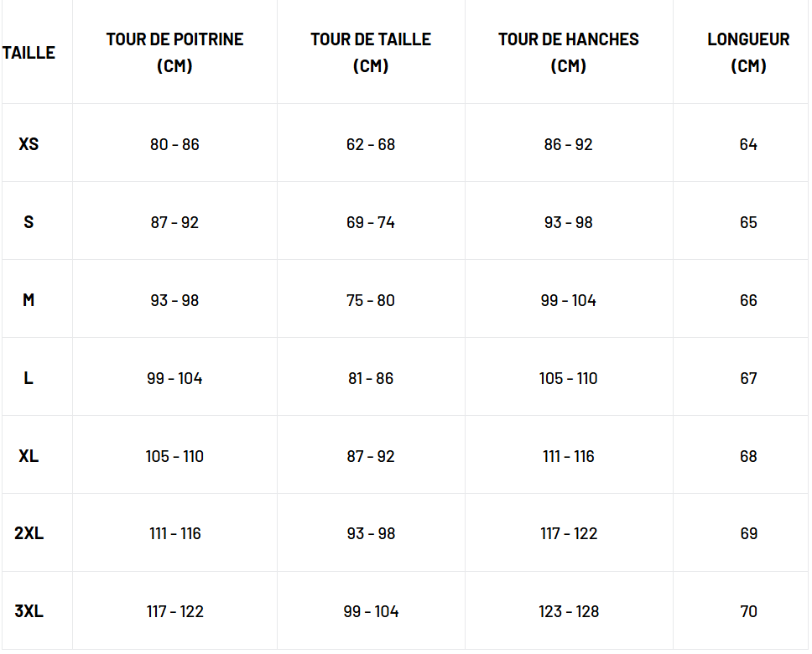
Task: Click XS chest measurement 80 - 86
Action: click(x=174, y=144)
